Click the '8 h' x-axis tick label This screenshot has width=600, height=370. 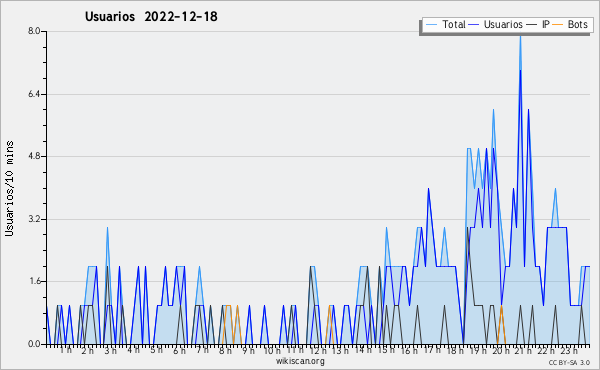tap(225, 350)
